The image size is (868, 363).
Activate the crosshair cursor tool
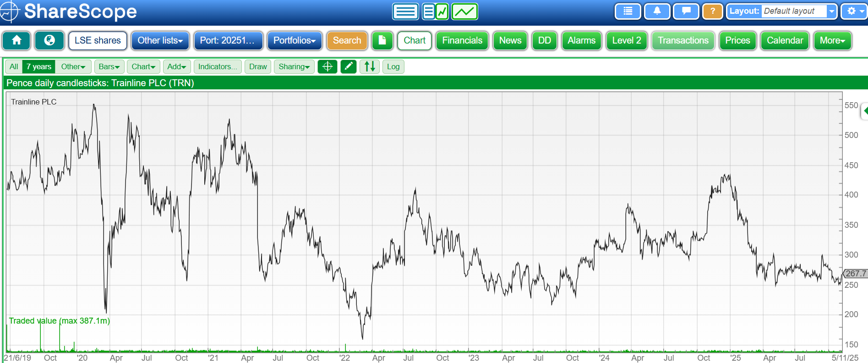pos(328,66)
